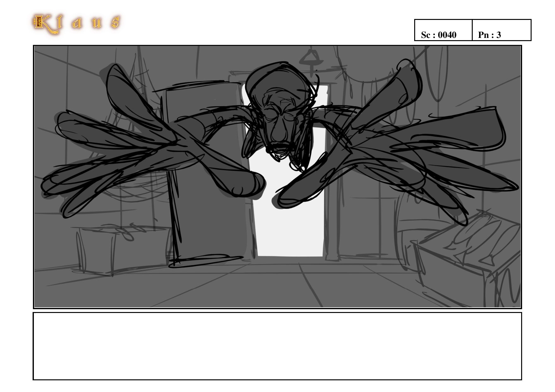
Task: Select the scene number "Sc : 0040"
Action: (x=439, y=35)
